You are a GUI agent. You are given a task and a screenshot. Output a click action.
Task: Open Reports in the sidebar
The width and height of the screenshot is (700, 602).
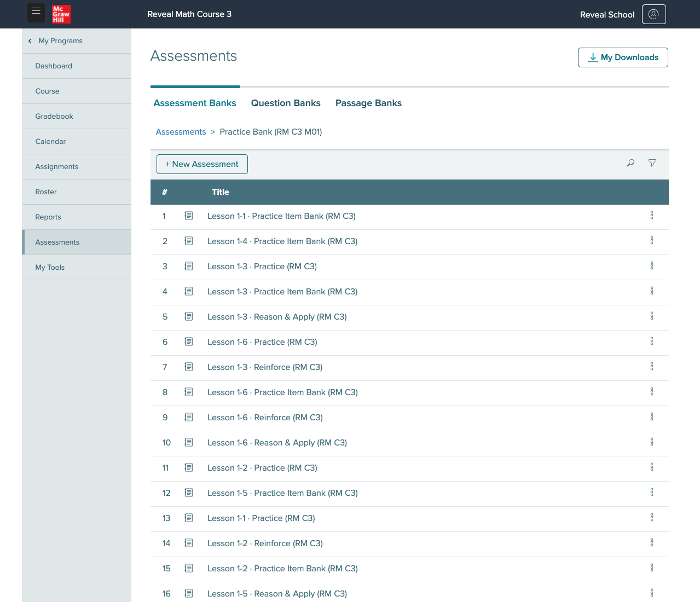(x=77, y=217)
